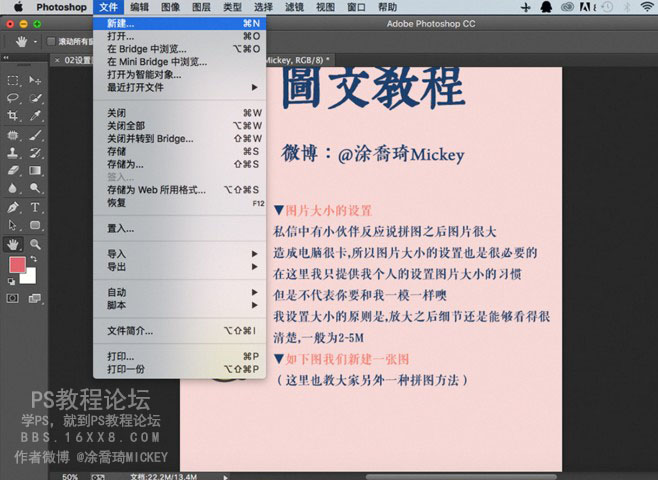658x480 pixels.
Task: Open the 滤镜 menu in menu bar
Action: point(294,7)
